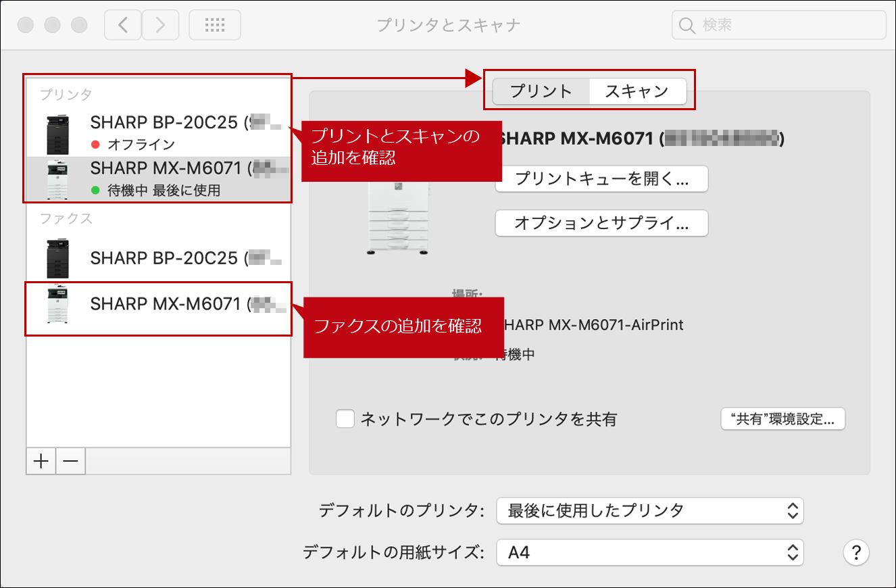
Task: Select SHARP MX-M6071 under ファクス
Action: (x=159, y=304)
